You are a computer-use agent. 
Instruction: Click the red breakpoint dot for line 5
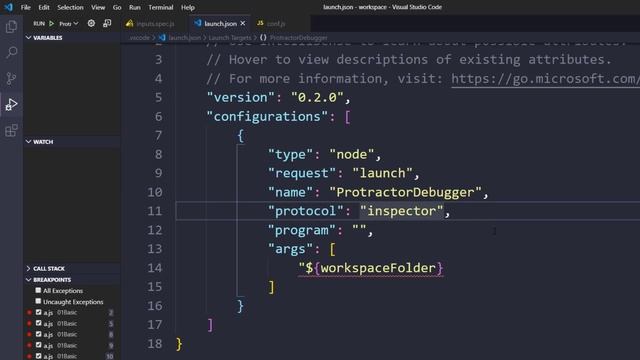[29, 324]
